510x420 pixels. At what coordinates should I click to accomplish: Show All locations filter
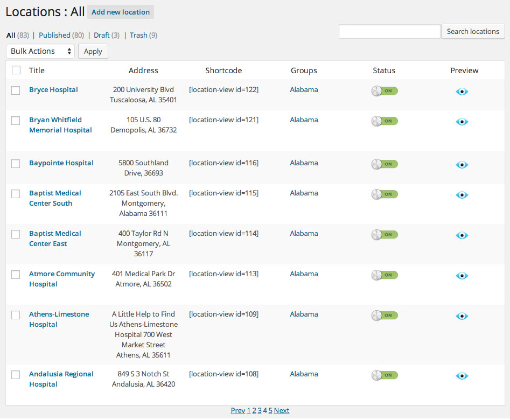pyautogui.click(x=11, y=35)
